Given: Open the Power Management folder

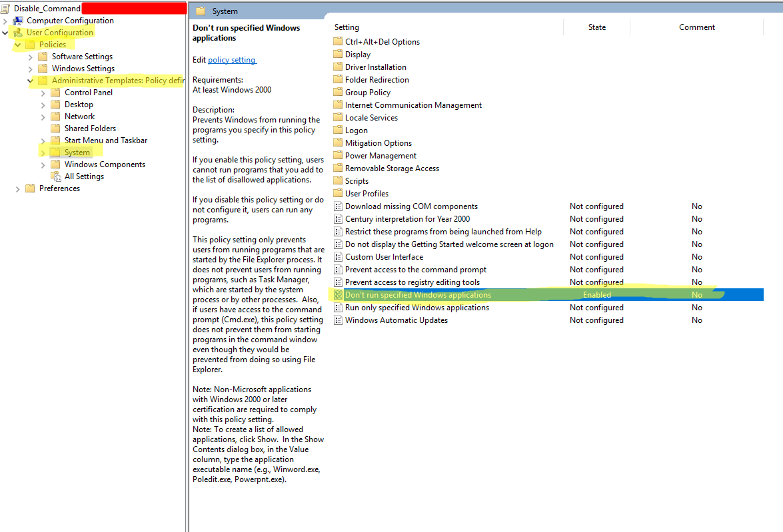Looking at the screenshot, I should click(x=381, y=156).
